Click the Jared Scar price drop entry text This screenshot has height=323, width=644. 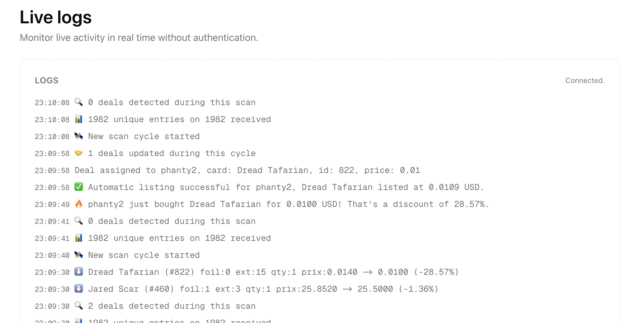point(263,289)
